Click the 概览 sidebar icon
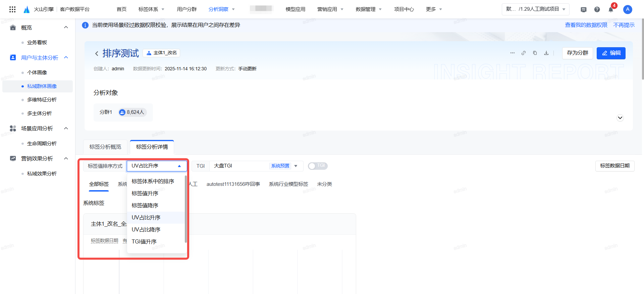Screen dimensions: 644x294 coord(13,27)
